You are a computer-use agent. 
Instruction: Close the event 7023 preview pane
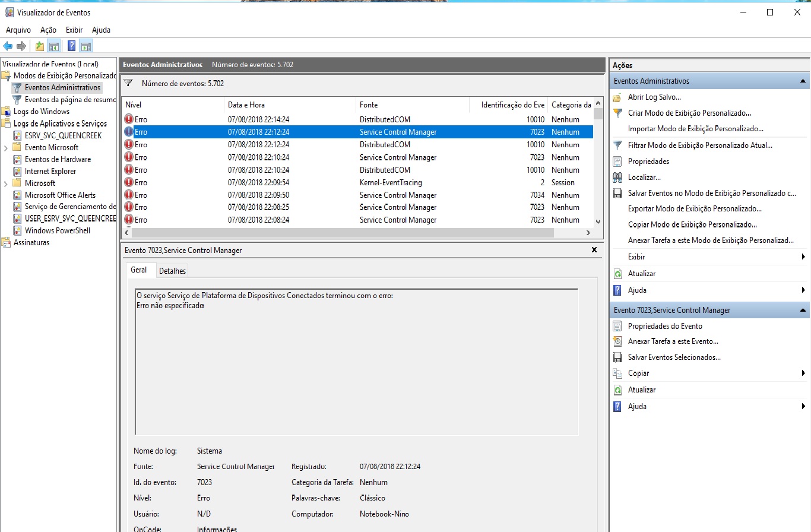click(x=594, y=250)
